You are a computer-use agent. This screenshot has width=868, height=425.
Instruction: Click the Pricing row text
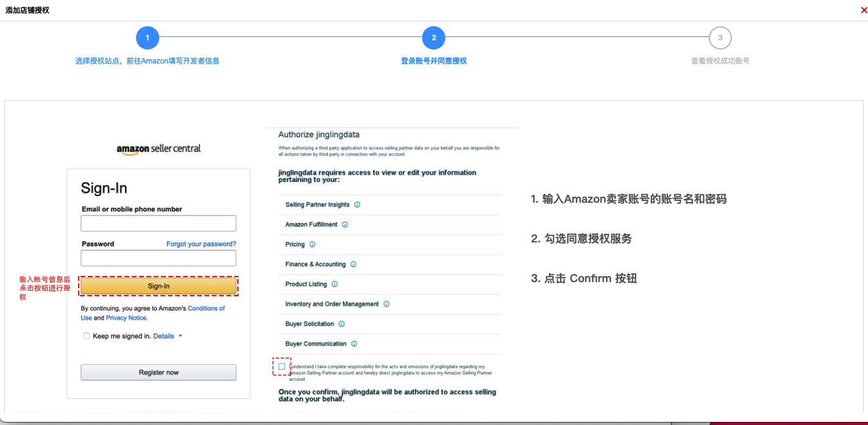tap(295, 244)
